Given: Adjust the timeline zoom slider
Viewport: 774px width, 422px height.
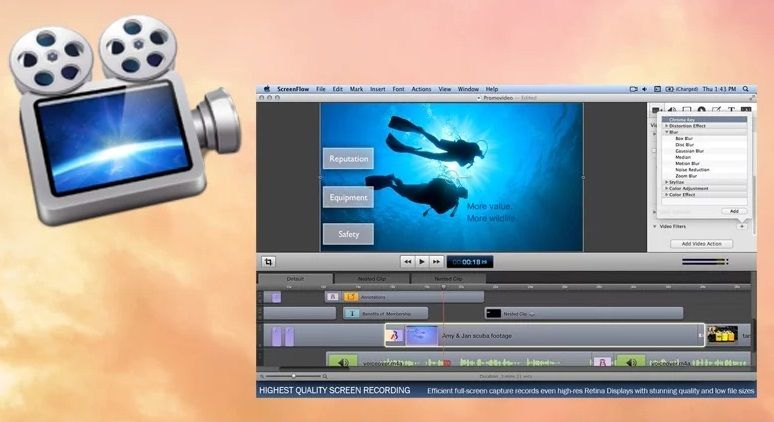Looking at the screenshot, I should tap(293, 376).
